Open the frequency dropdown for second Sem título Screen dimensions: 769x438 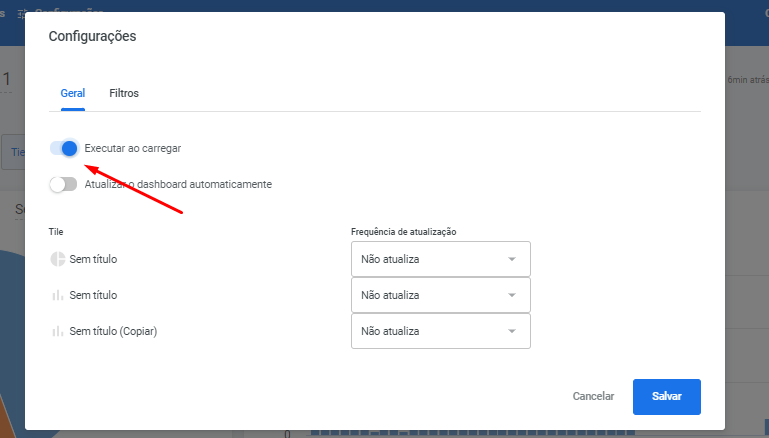tap(440, 295)
